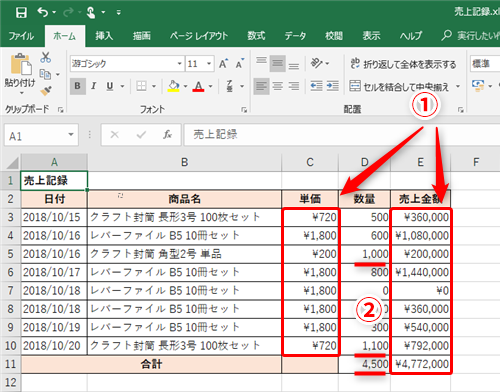Open the 校閲 tab
The image size is (500, 392).
click(x=334, y=36)
